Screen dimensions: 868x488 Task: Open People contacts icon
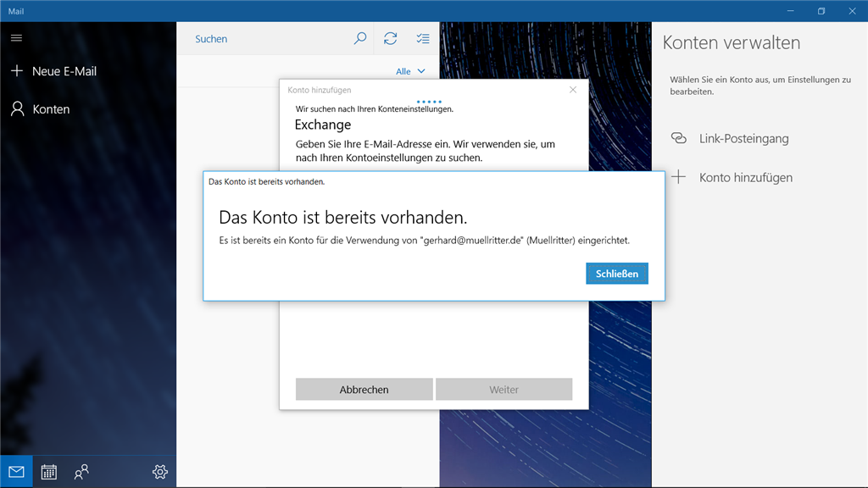[81, 471]
